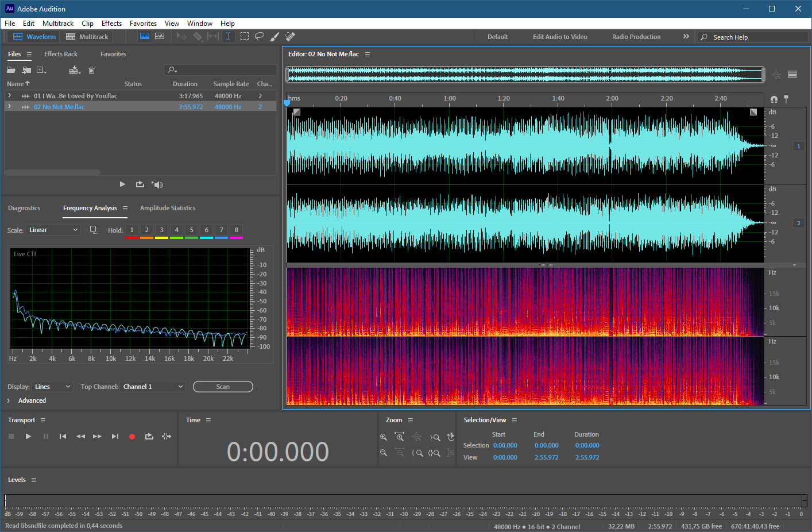812x532 pixels.
Task: Start playback in the Transport panel
Action: point(28,437)
